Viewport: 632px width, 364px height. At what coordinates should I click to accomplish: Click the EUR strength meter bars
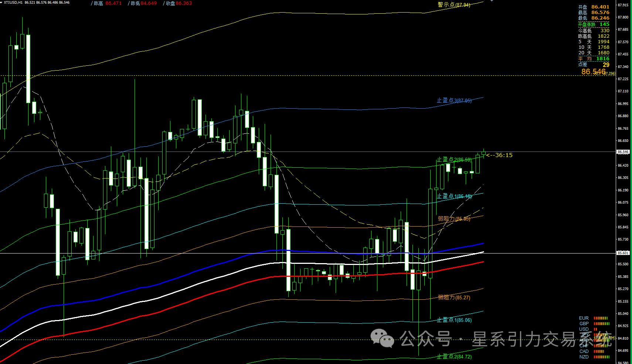point(601,318)
